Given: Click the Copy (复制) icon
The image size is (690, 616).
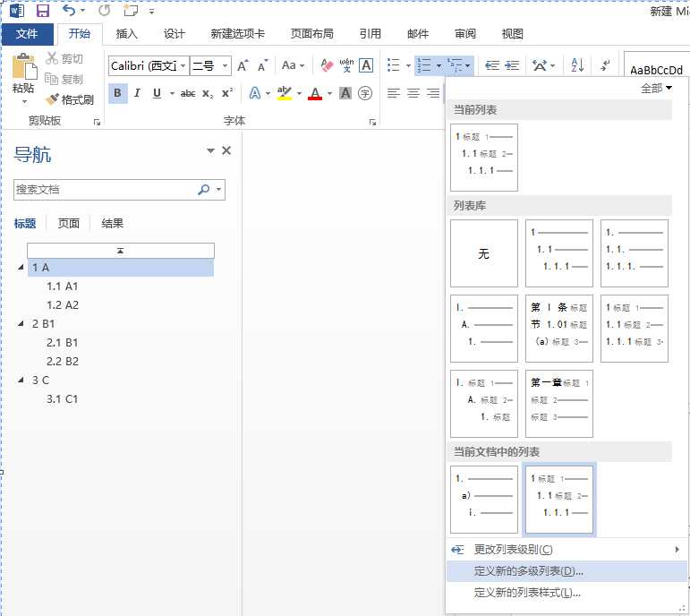Looking at the screenshot, I should pos(52,79).
